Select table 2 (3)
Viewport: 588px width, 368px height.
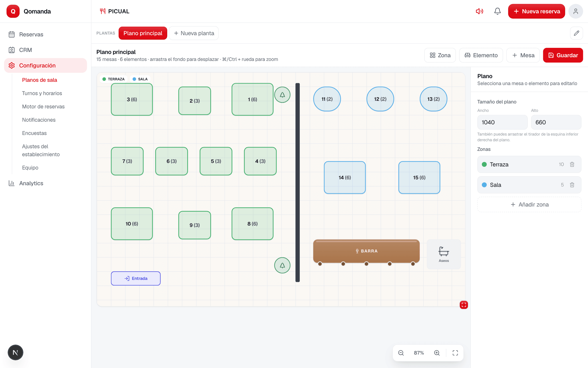[194, 101]
